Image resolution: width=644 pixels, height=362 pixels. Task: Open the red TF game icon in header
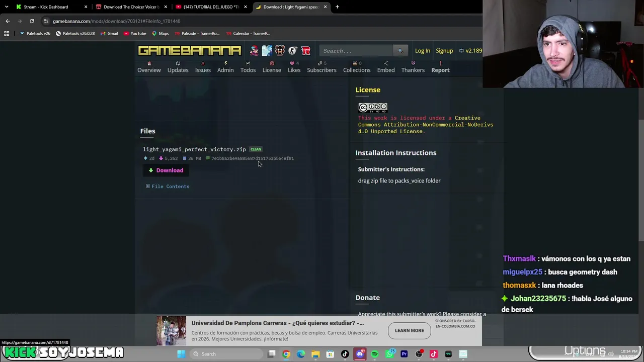coord(305,51)
